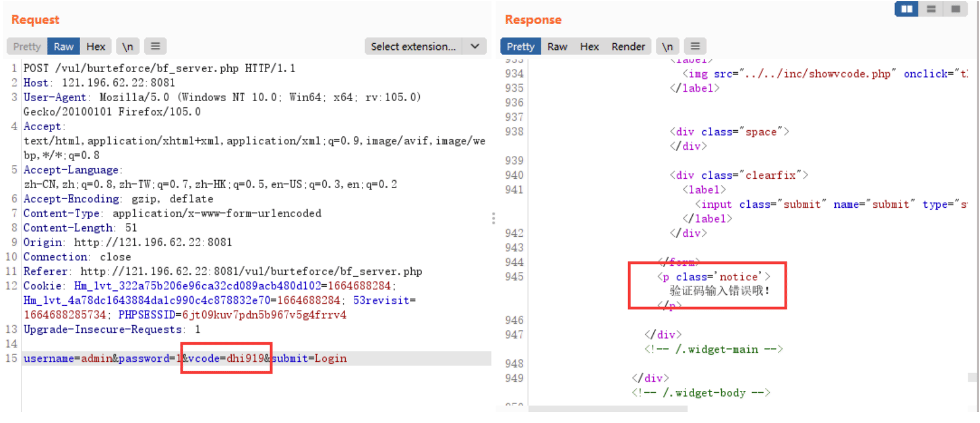Select top-bottom stacked layout icon
The image size is (980, 423).
pyautogui.click(x=931, y=9)
